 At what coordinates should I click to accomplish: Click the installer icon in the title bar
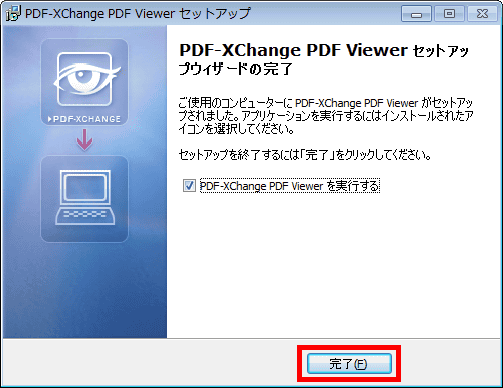point(13,14)
